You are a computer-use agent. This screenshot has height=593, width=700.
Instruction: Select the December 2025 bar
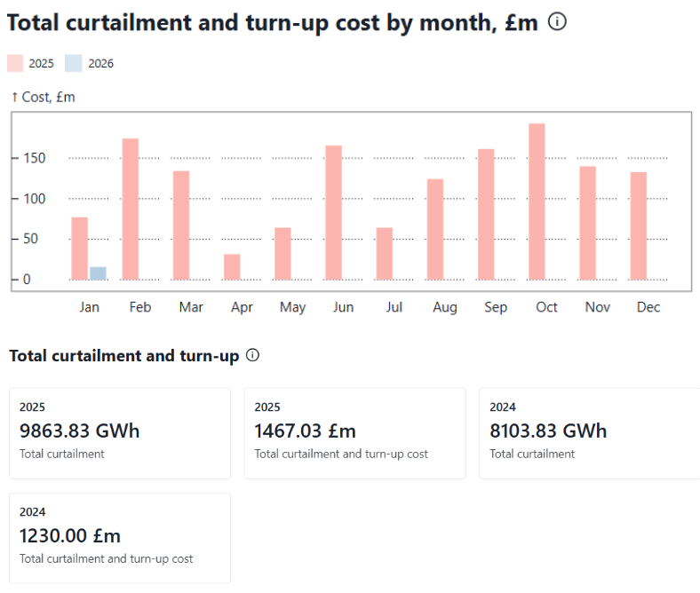pos(638,225)
